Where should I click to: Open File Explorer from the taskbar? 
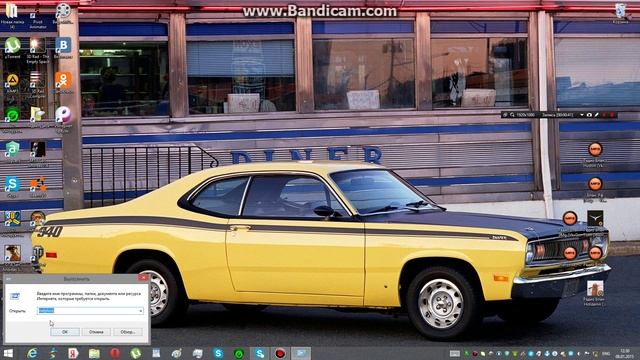coord(94,353)
